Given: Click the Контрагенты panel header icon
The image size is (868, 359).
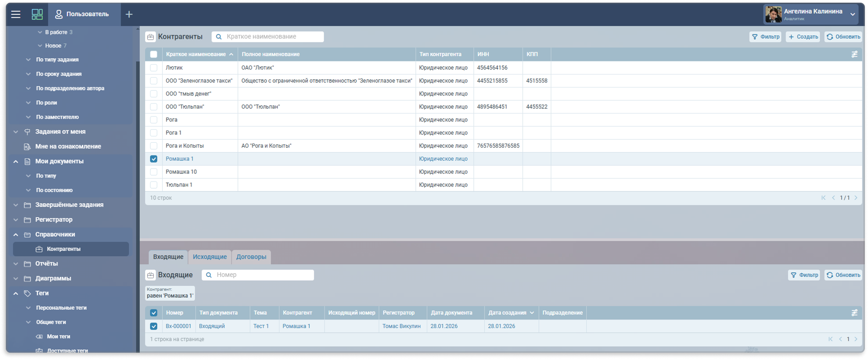Looking at the screenshot, I should pyautogui.click(x=151, y=37).
